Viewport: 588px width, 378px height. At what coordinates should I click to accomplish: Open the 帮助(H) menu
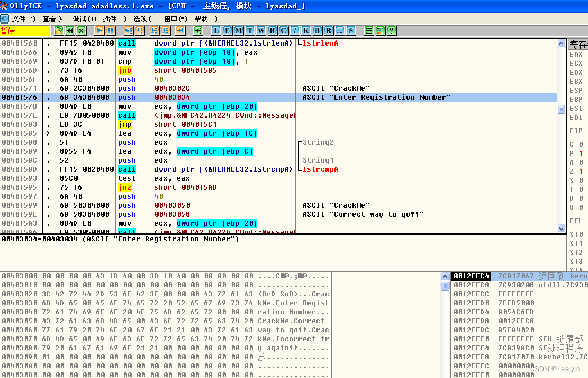click(x=206, y=19)
